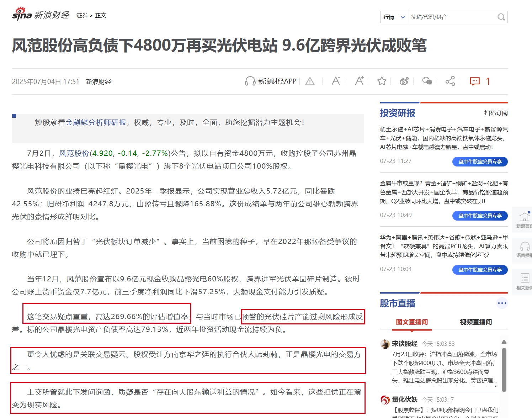
Task: Click 盘中牛股宝会员专享 button under 07-23 11:27
Action: 480,162
